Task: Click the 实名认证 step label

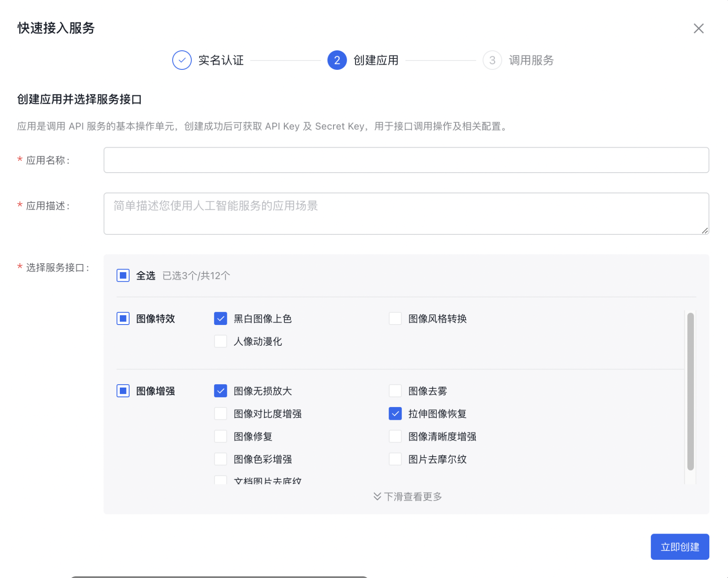Action: pyautogui.click(x=221, y=60)
